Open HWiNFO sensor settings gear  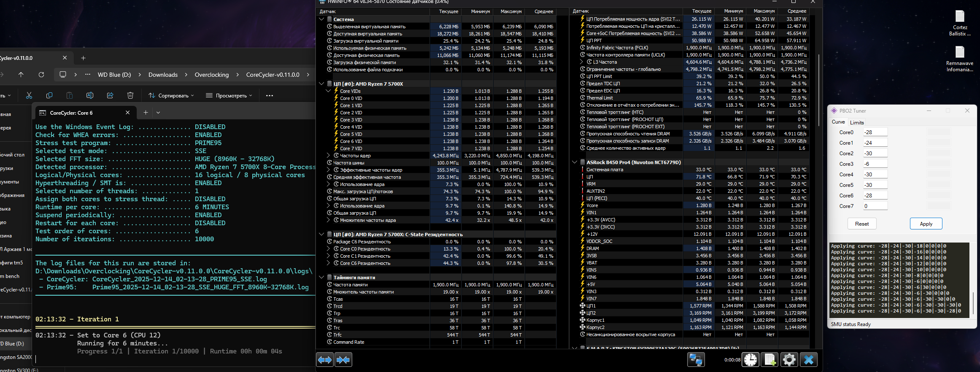789,360
